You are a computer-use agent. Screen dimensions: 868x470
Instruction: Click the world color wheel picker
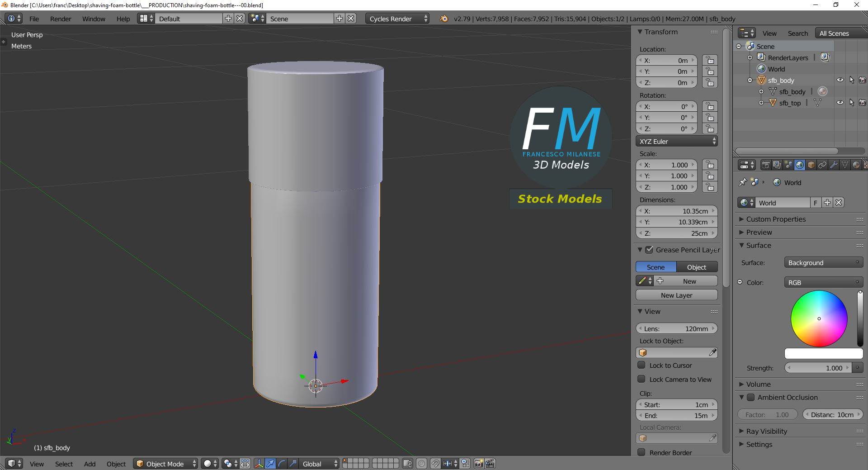(x=819, y=318)
